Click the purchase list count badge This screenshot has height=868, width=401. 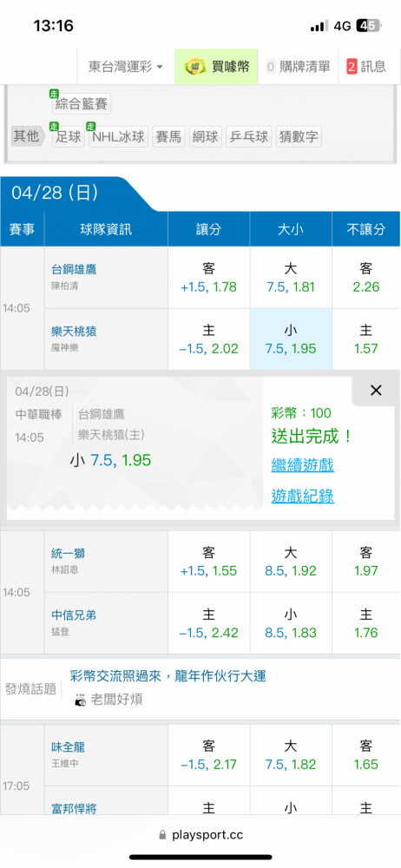(x=271, y=67)
